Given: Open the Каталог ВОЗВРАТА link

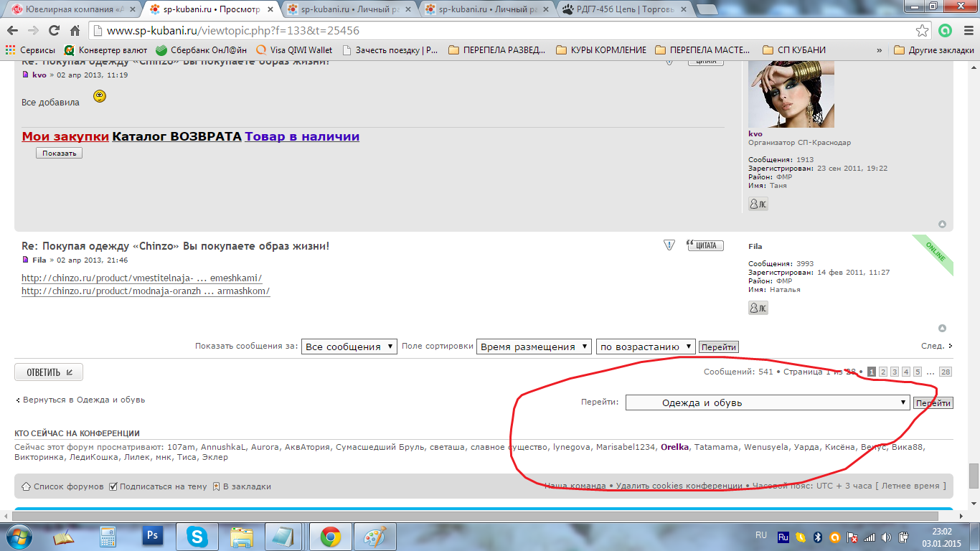Looking at the screenshot, I should point(176,136).
